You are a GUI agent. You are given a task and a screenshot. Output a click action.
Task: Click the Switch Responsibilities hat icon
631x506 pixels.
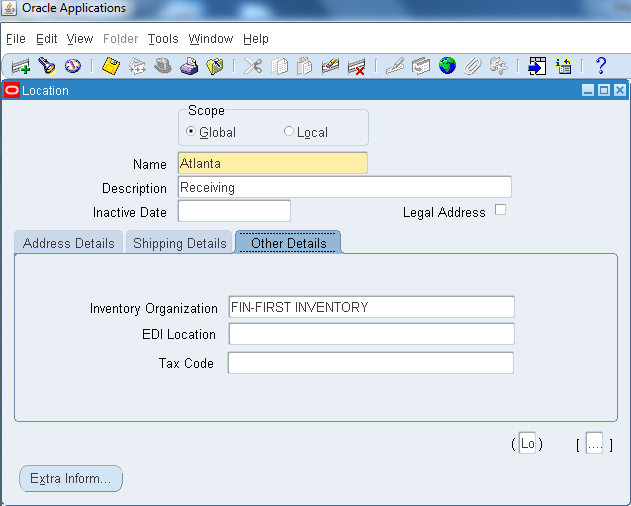[163, 66]
